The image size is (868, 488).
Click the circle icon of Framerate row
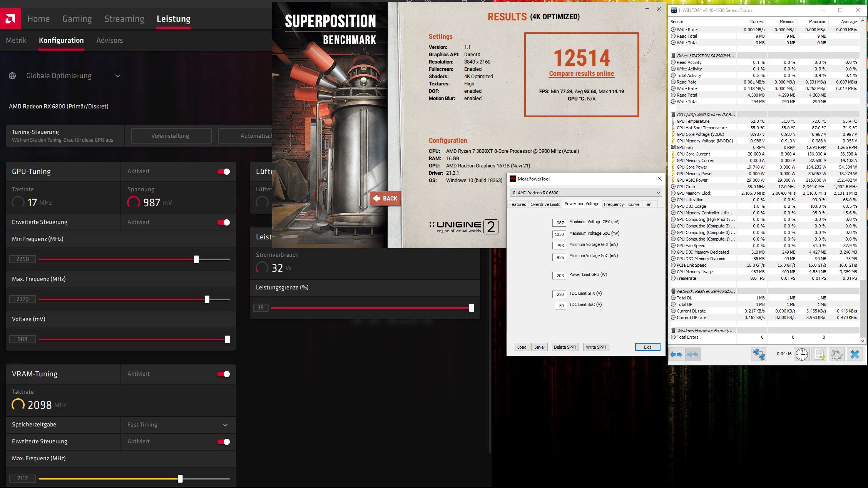[x=673, y=278]
